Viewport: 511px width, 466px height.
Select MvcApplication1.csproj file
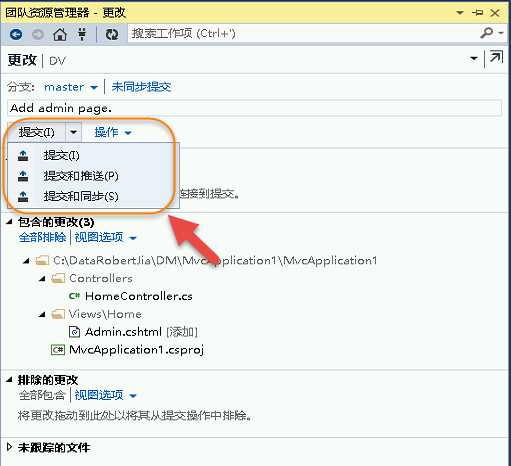136,350
